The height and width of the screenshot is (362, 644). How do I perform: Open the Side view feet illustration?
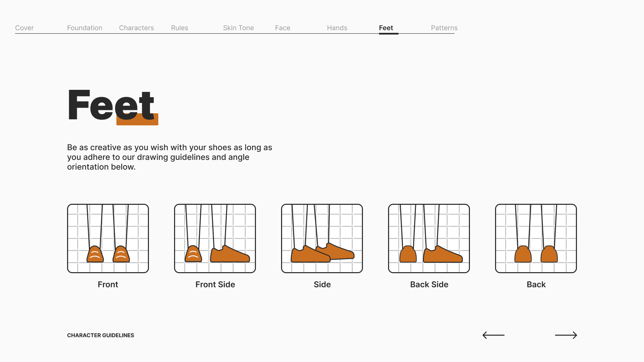[322, 238]
